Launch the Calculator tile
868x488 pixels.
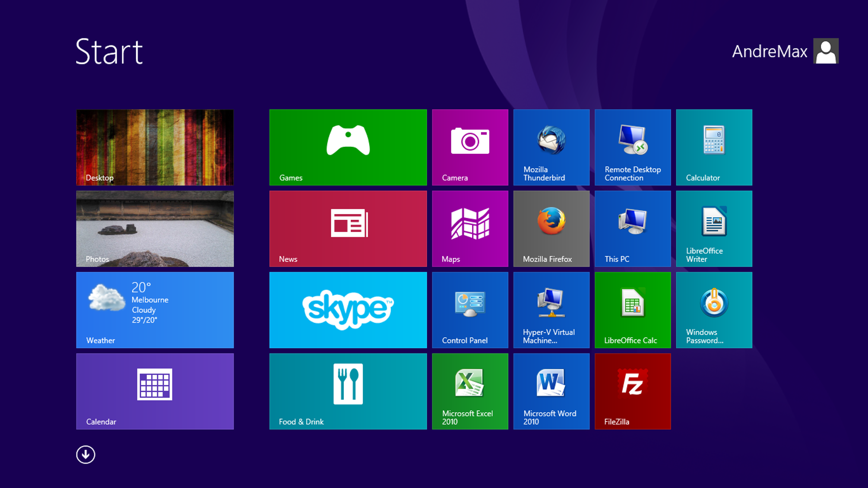click(714, 147)
